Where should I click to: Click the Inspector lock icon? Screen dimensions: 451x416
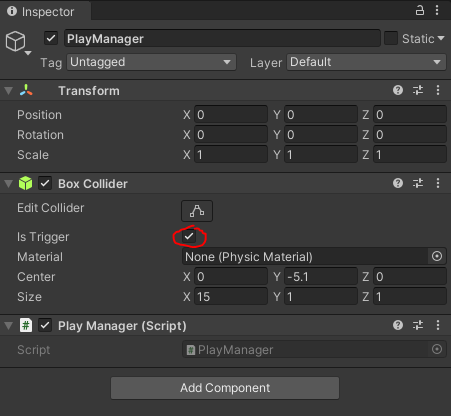coord(420,10)
